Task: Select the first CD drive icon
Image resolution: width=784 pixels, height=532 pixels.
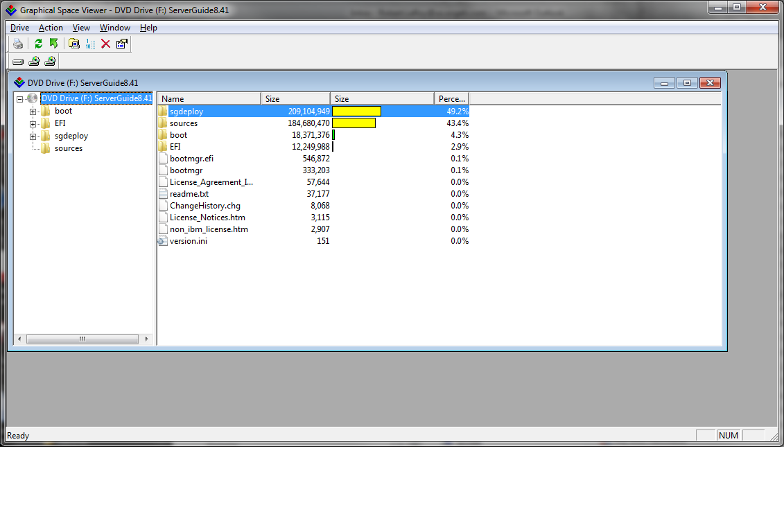Action: pos(34,62)
